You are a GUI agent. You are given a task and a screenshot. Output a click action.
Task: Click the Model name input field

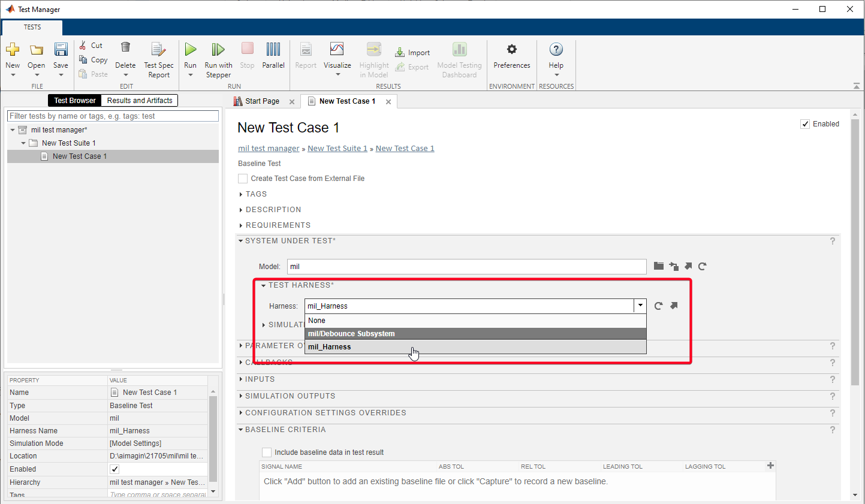click(x=467, y=267)
